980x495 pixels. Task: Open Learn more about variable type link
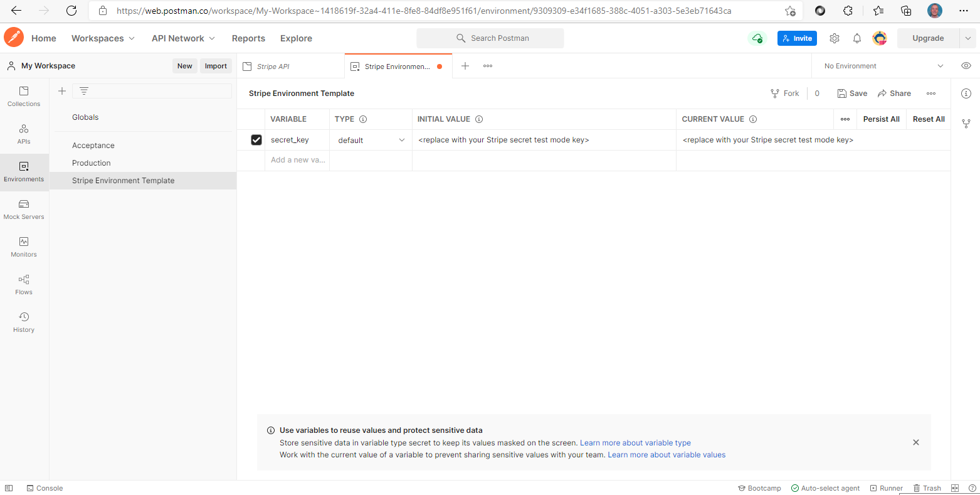635,442
